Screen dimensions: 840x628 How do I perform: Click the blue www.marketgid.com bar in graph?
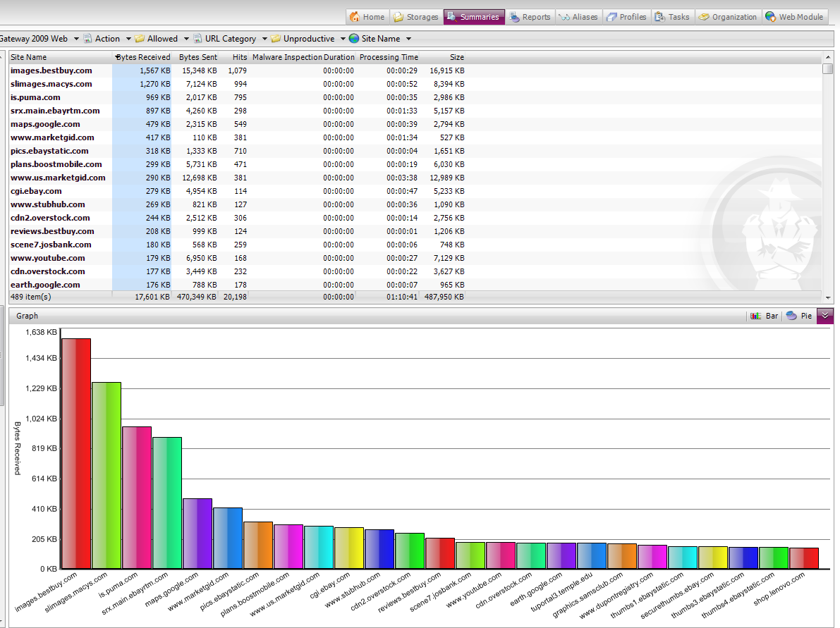coord(228,538)
